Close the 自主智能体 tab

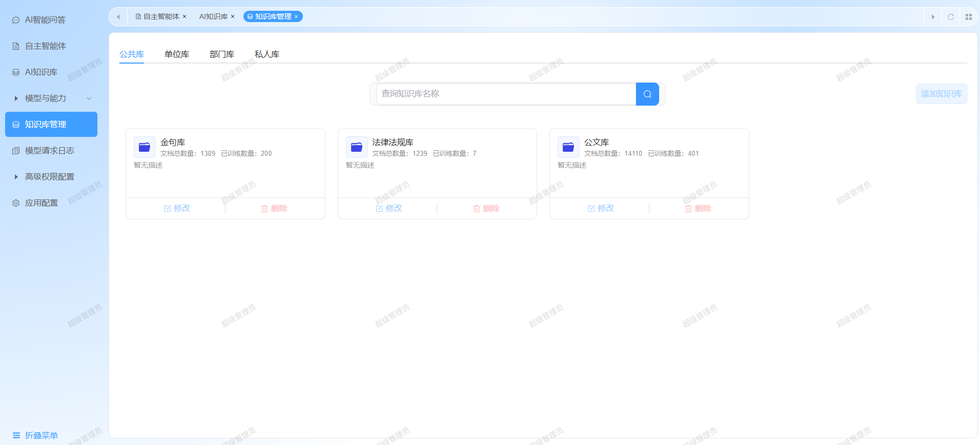(185, 16)
